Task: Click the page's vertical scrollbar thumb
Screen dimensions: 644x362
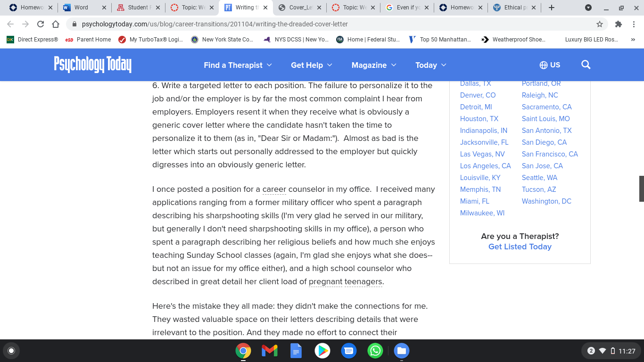Action: pyautogui.click(x=641, y=189)
